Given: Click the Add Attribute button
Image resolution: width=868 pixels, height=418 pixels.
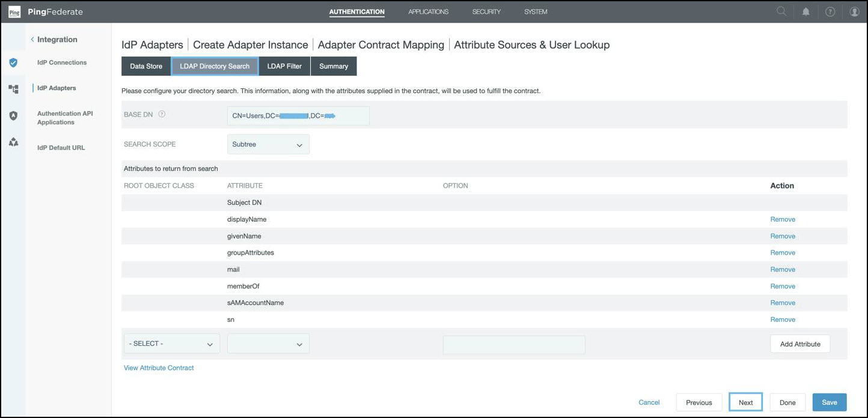Looking at the screenshot, I should tap(799, 344).
